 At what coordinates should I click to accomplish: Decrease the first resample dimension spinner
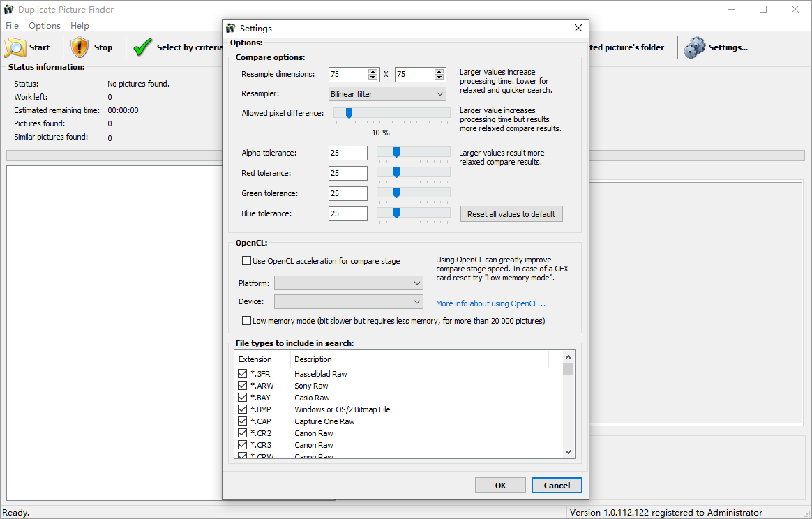(x=373, y=77)
